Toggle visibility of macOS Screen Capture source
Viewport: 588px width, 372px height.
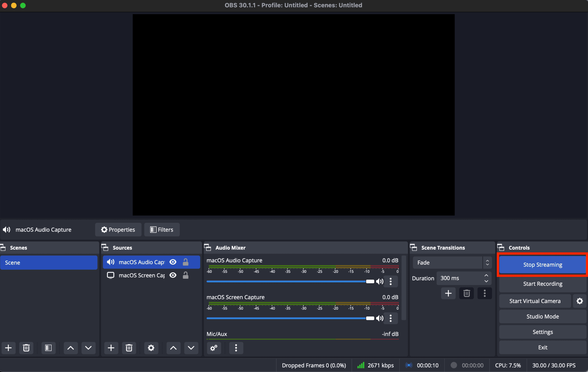coord(173,275)
